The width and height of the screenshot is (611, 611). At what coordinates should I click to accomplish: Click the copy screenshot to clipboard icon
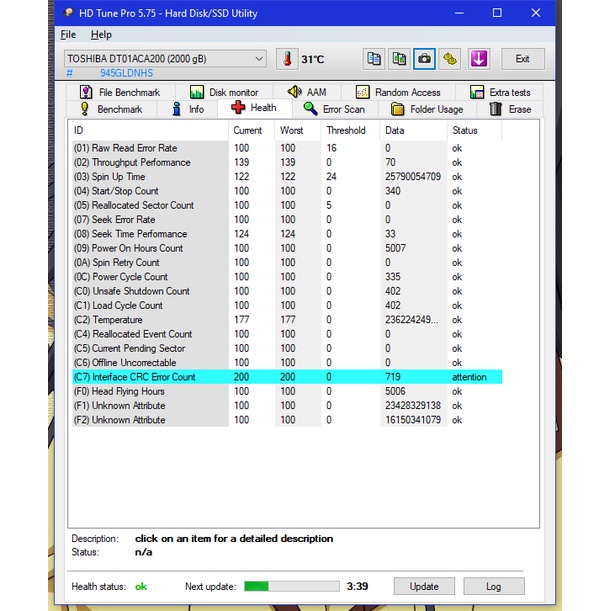[399, 59]
